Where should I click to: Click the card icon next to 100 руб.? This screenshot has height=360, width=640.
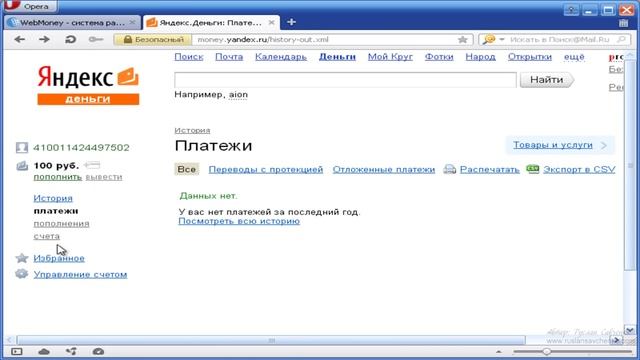click(92, 165)
